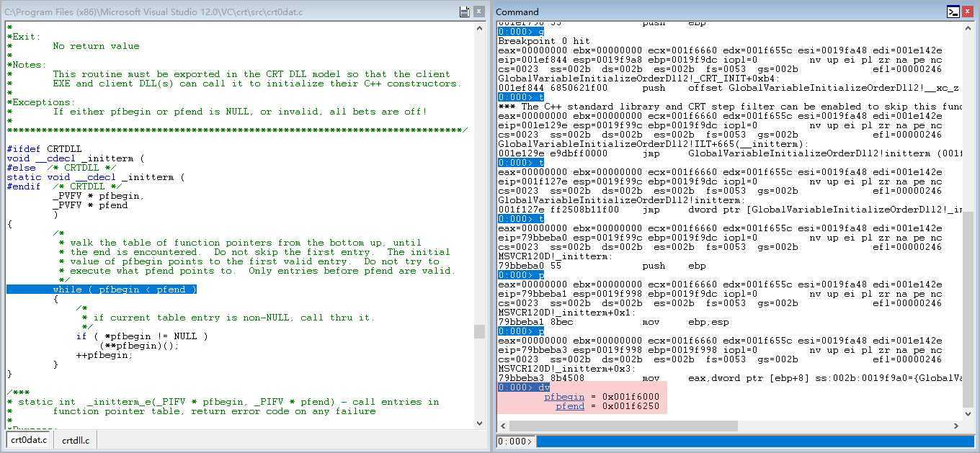Switch to the crtdll.c tab
Viewport: 980px width, 453px height.
(76, 440)
